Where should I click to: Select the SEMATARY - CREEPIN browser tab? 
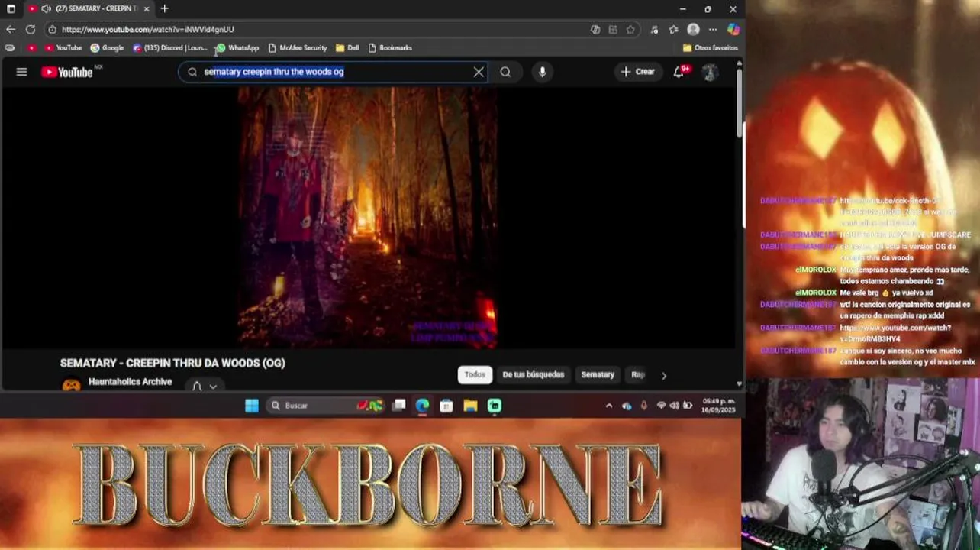point(88,8)
